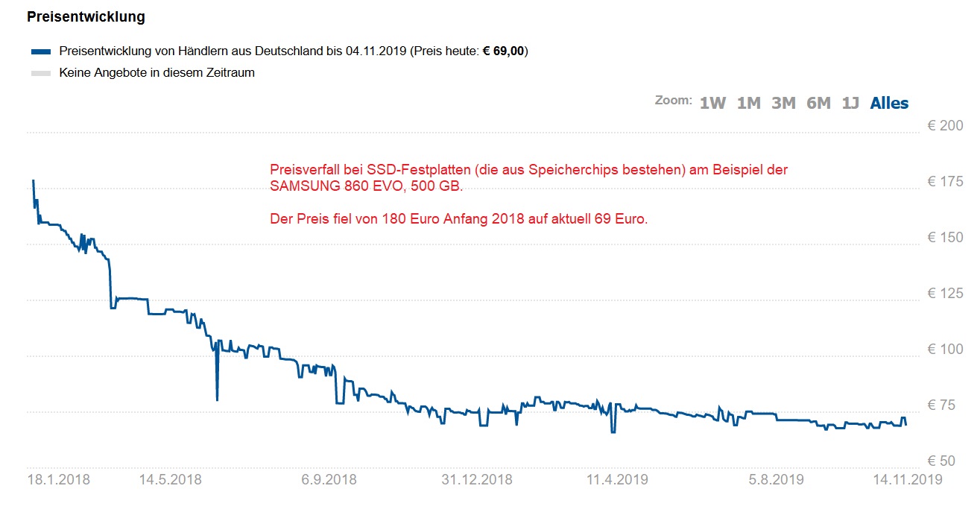The width and height of the screenshot is (980, 515).
Task: Click the Preisentwicklung heading
Action: point(86,16)
